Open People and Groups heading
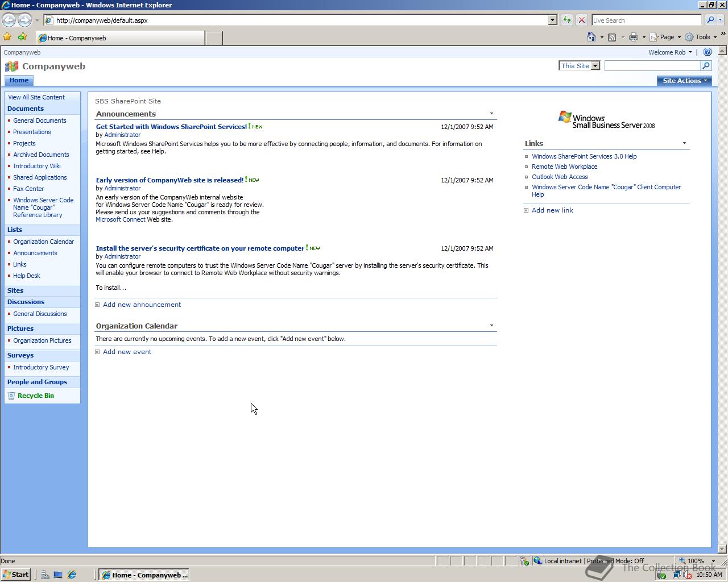 click(x=37, y=382)
